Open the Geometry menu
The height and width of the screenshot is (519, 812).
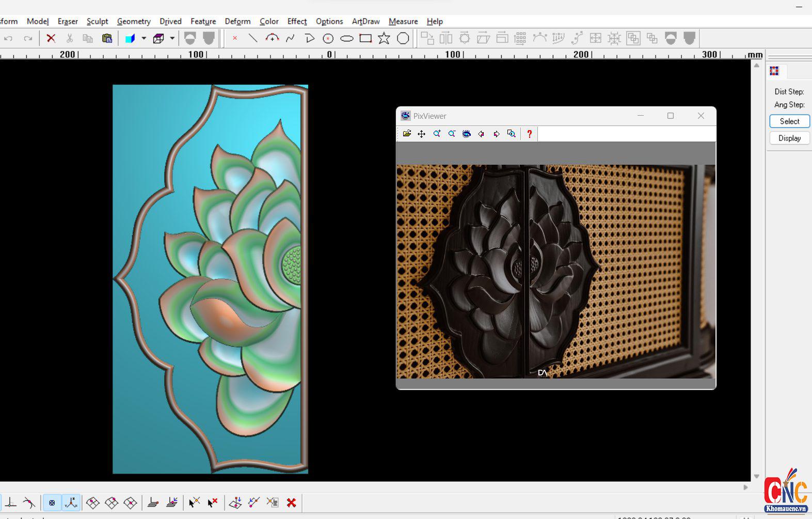click(x=134, y=21)
